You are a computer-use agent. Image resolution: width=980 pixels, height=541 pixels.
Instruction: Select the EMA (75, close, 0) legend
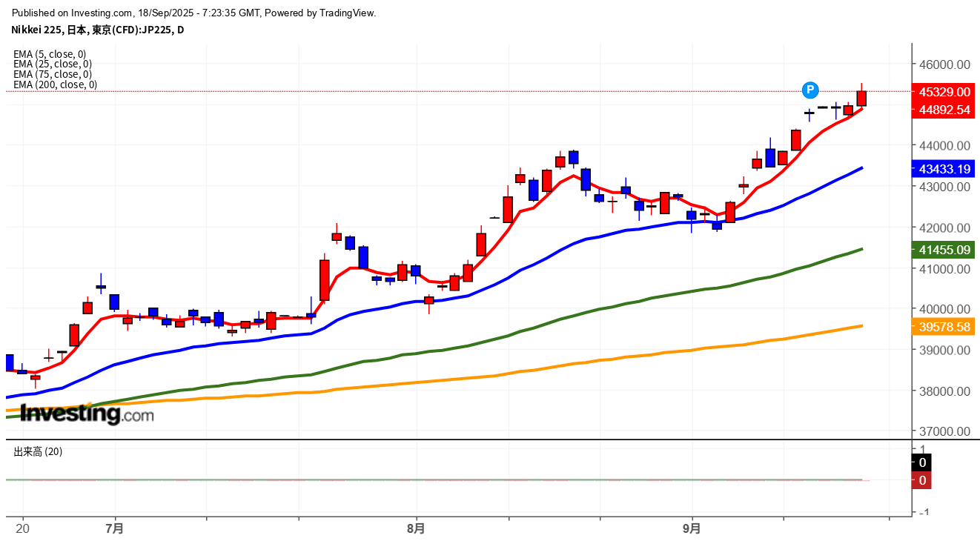click(x=53, y=74)
